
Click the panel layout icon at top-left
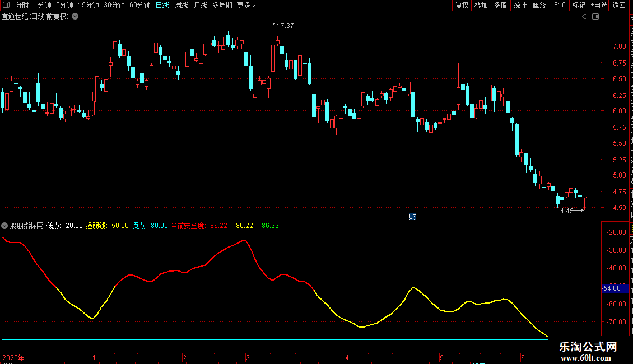click(6, 5)
